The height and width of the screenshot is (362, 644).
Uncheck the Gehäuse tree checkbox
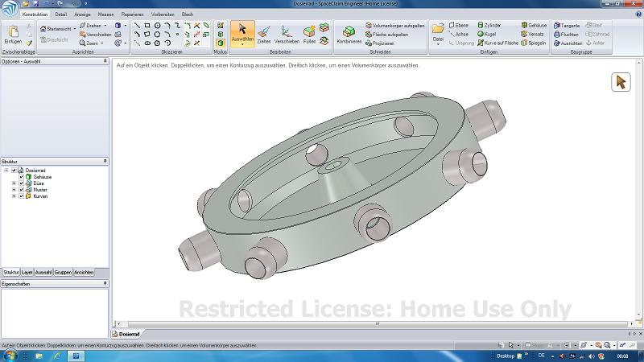[22, 177]
